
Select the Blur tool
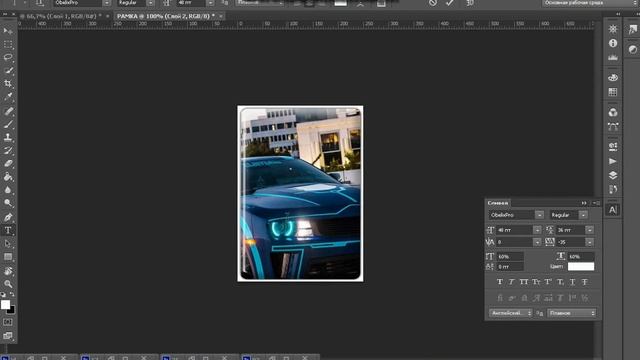click(8, 190)
